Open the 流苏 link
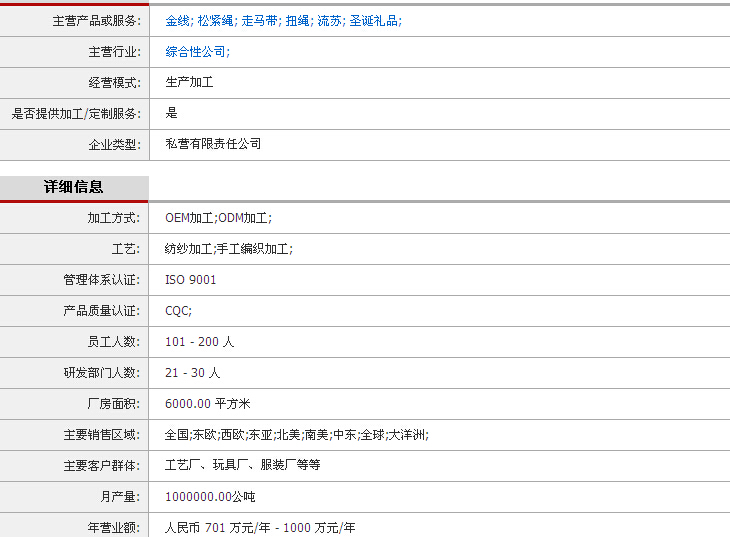Image resolution: width=730 pixels, height=537 pixels. pyautogui.click(x=328, y=20)
